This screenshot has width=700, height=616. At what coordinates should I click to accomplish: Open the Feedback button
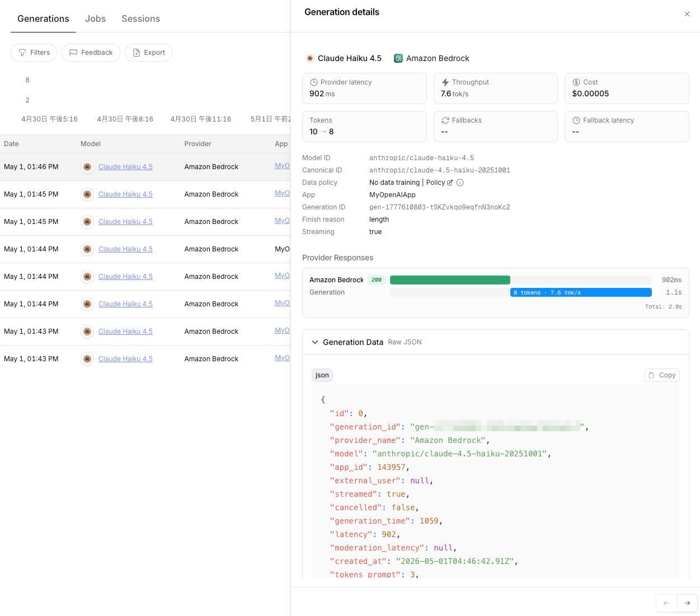click(x=91, y=53)
